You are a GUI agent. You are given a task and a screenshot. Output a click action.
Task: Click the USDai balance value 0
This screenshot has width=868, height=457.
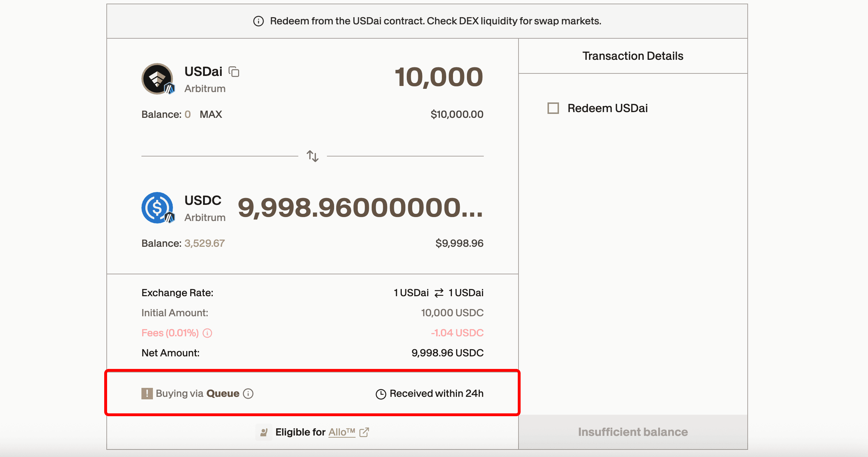point(188,115)
